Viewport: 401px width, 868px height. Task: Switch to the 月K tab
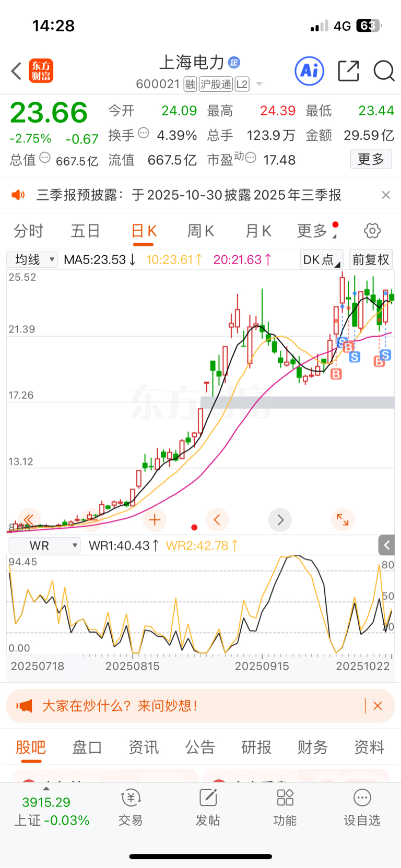coord(258,231)
